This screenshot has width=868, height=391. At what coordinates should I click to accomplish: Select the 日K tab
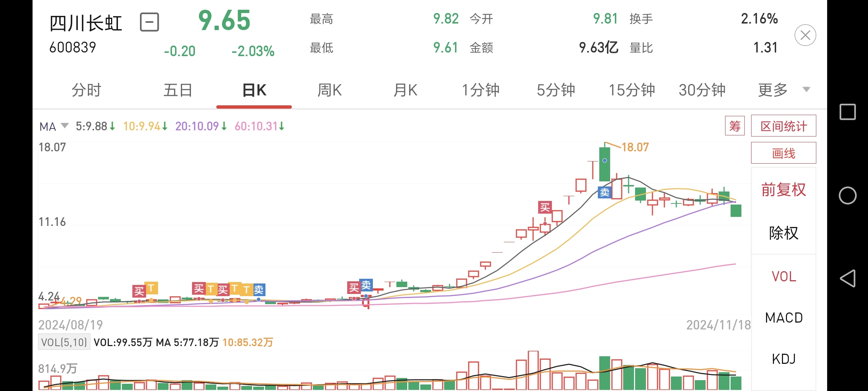[x=254, y=90]
